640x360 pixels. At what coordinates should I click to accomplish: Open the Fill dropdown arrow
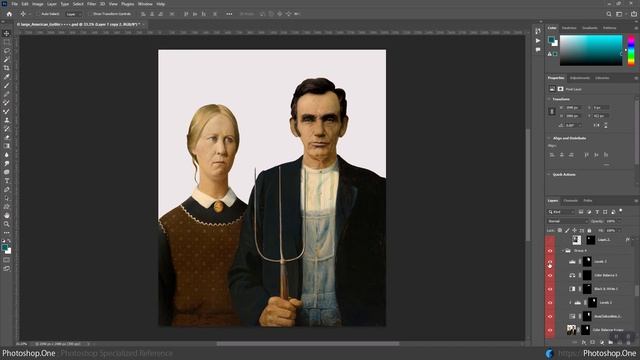click(x=619, y=231)
